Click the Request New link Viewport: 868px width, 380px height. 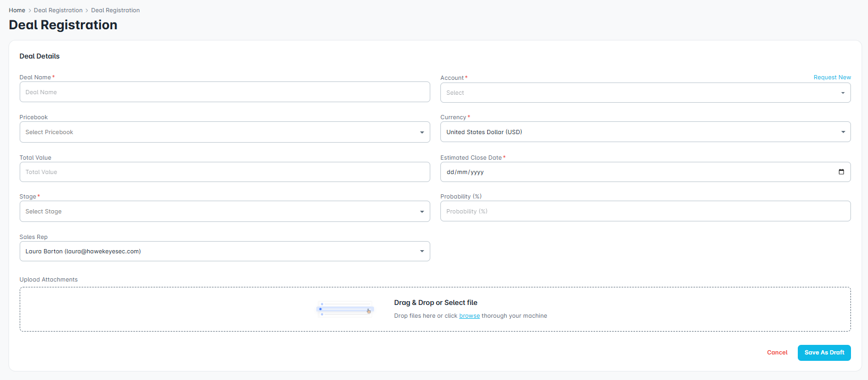832,77
